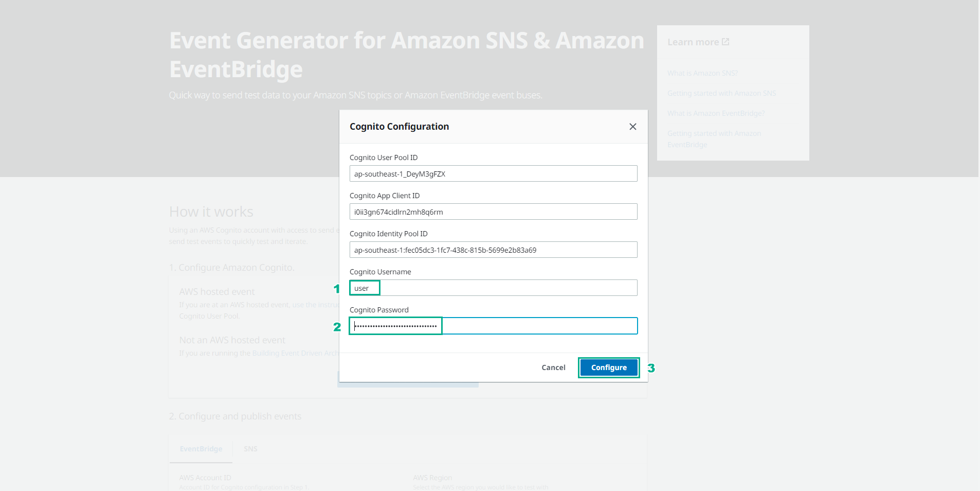Open 'What is Amazon EventBridge?' link
Image resolution: width=980 pixels, height=491 pixels.
(716, 113)
